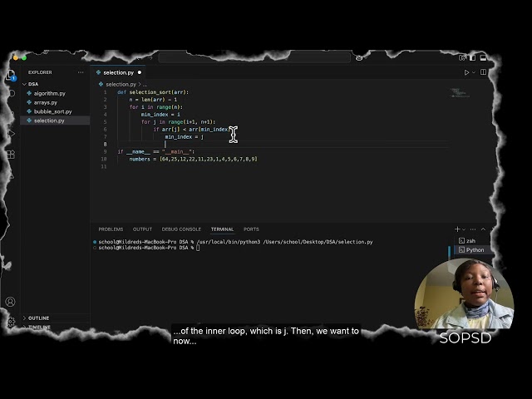Maximize the panel with the chevron up
The width and height of the screenshot is (532, 399).
(x=483, y=229)
